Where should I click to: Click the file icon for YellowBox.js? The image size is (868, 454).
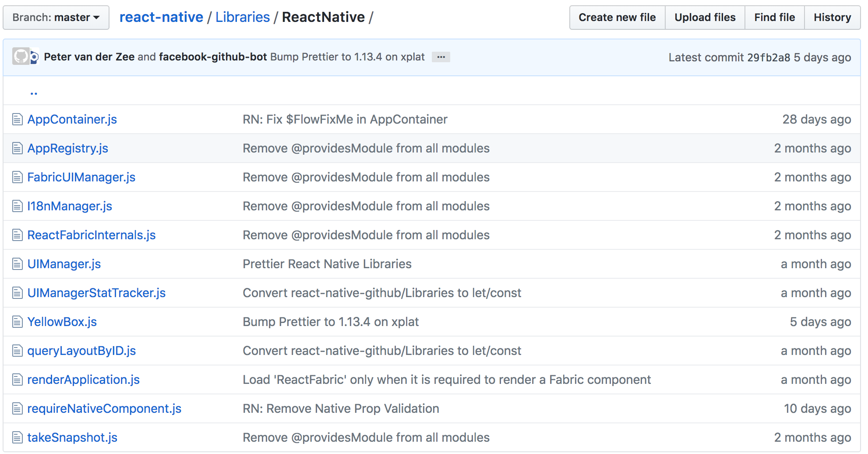coord(18,322)
